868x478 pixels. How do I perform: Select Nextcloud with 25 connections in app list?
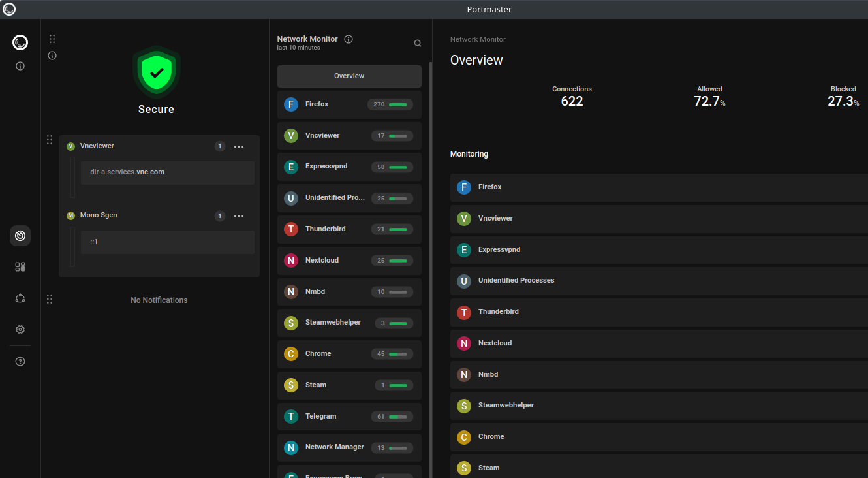pyautogui.click(x=349, y=261)
